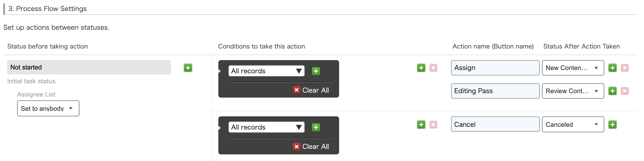Open the Review Content status dropdown
The width and height of the screenshot is (644, 161).
point(573,91)
